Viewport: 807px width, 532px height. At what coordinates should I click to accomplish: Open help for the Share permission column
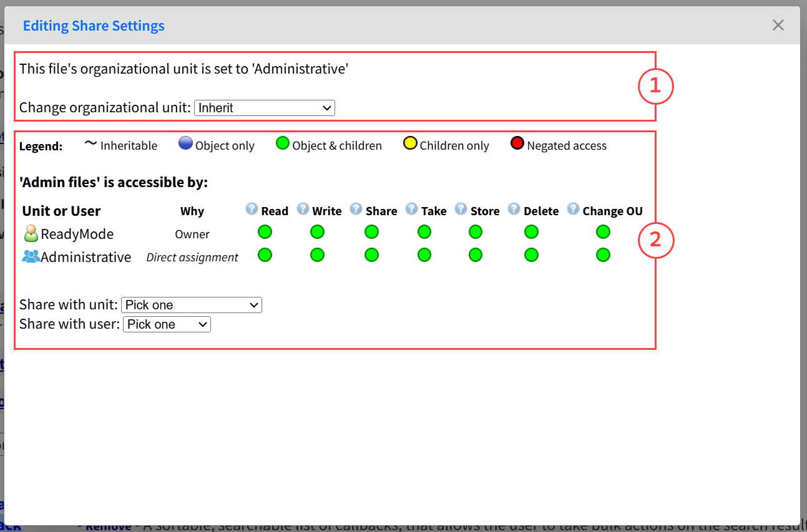(x=356, y=209)
